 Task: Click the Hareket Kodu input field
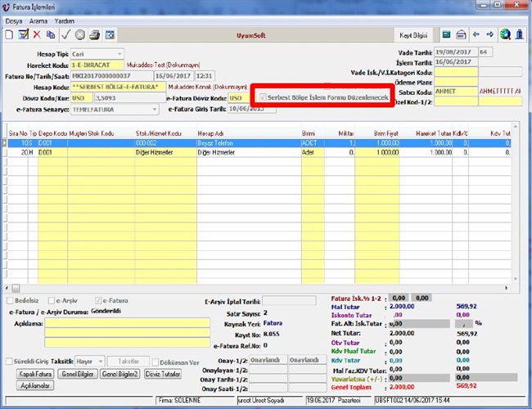coord(97,65)
